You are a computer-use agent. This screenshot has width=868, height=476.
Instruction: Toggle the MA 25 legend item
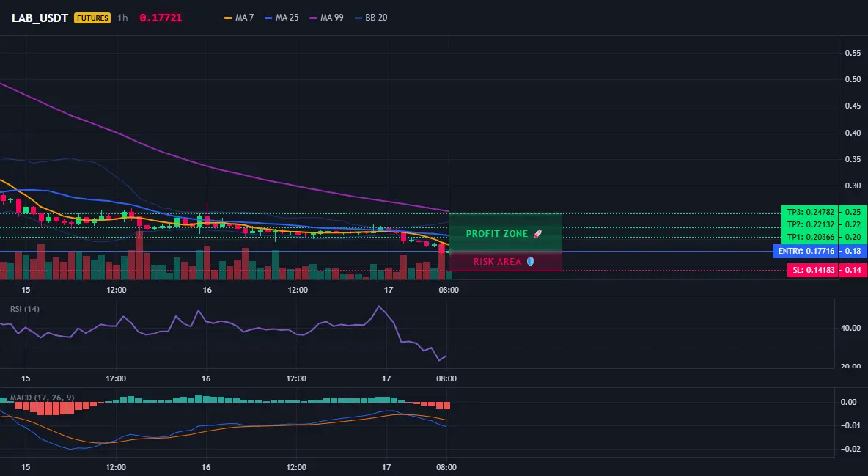pos(282,18)
